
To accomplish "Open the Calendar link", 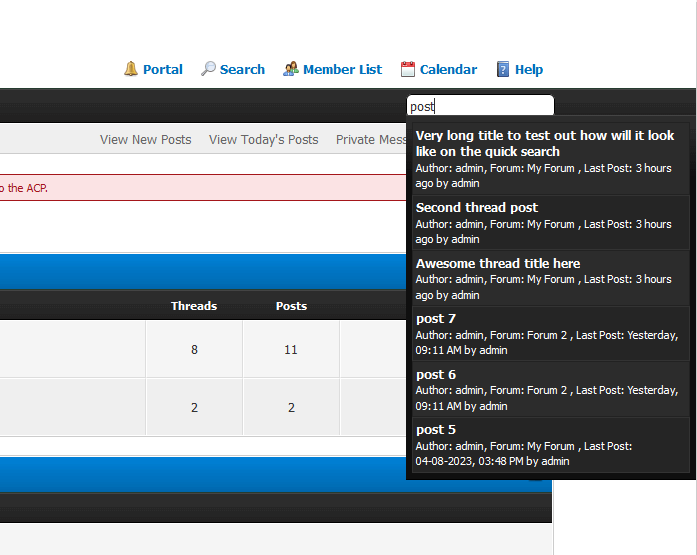I will pos(448,69).
